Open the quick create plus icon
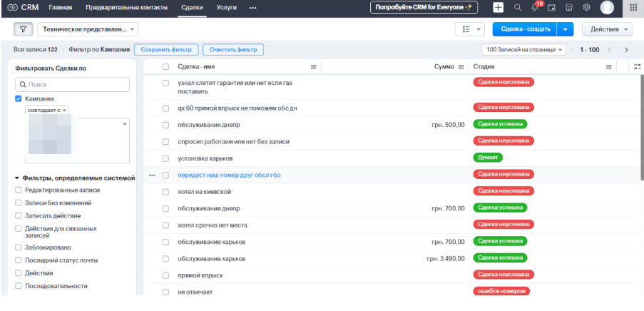The height and width of the screenshot is (311, 644). click(499, 7)
